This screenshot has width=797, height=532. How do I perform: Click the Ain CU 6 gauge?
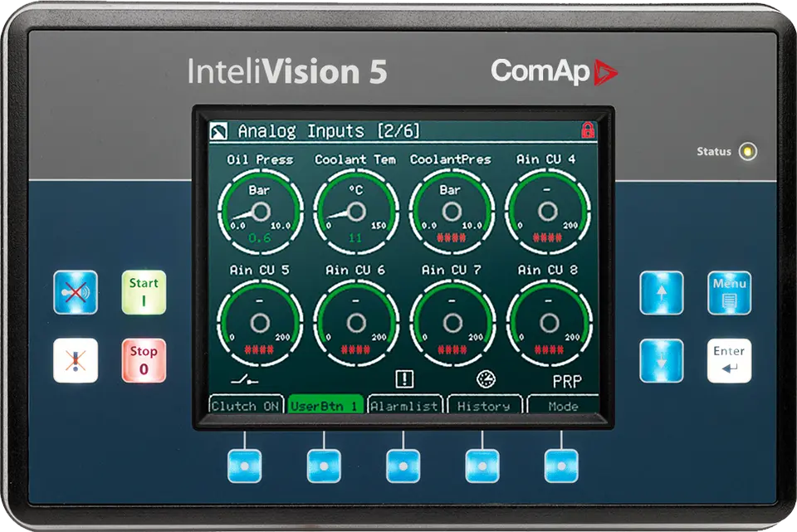[356, 323]
